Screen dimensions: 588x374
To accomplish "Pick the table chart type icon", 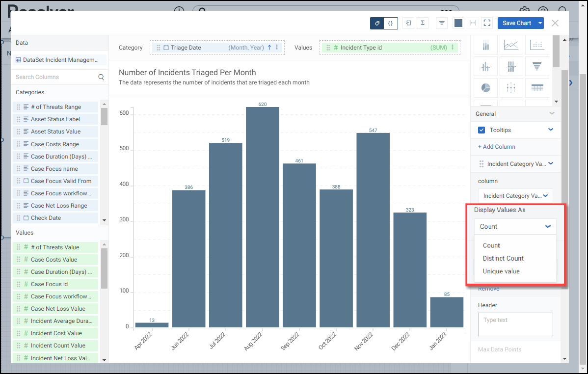I will point(537,87).
